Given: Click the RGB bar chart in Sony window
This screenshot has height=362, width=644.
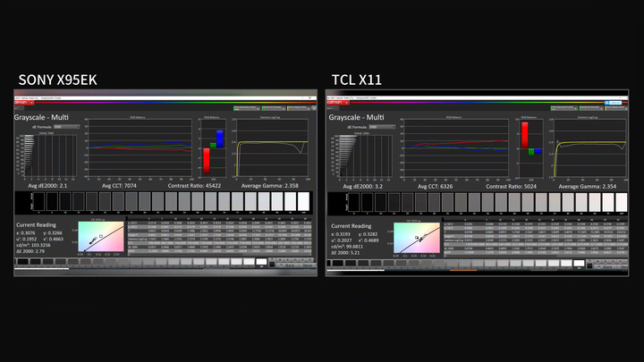Looking at the screenshot, I should pyautogui.click(x=213, y=148).
